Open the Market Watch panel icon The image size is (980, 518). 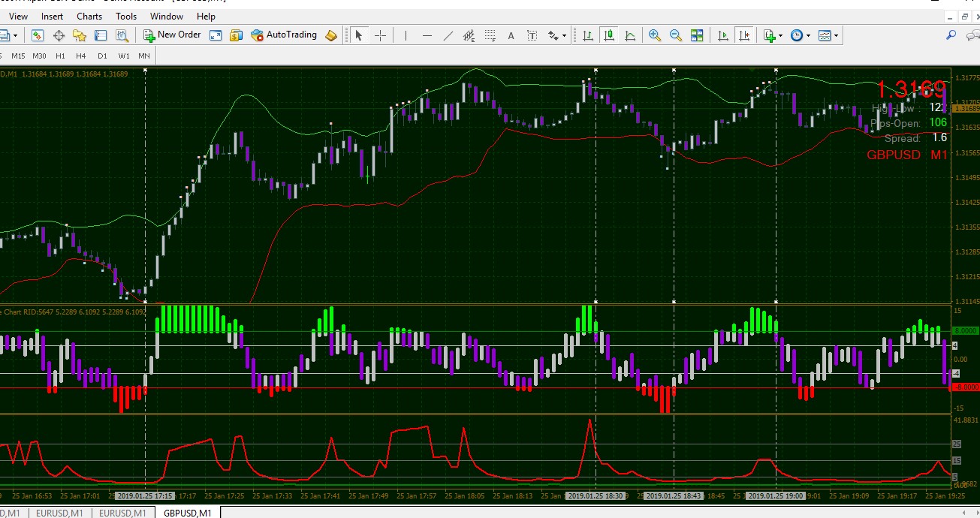click(x=38, y=35)
